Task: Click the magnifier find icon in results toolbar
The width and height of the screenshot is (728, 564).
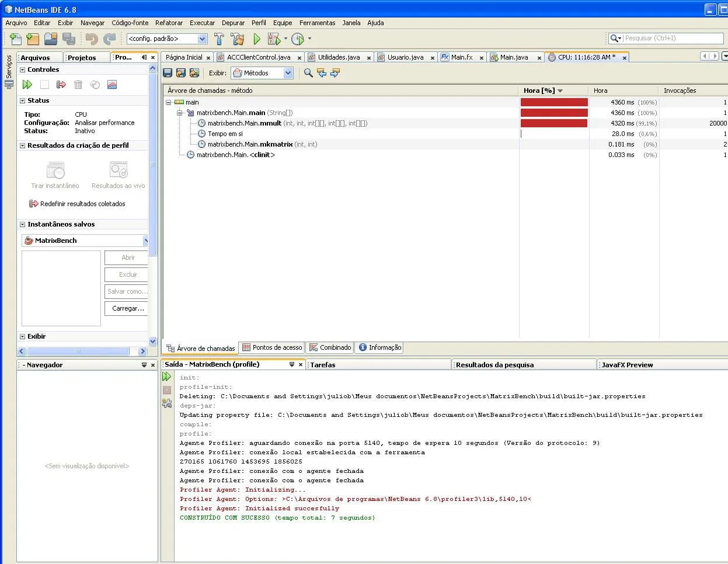Action: coord(308,73)
